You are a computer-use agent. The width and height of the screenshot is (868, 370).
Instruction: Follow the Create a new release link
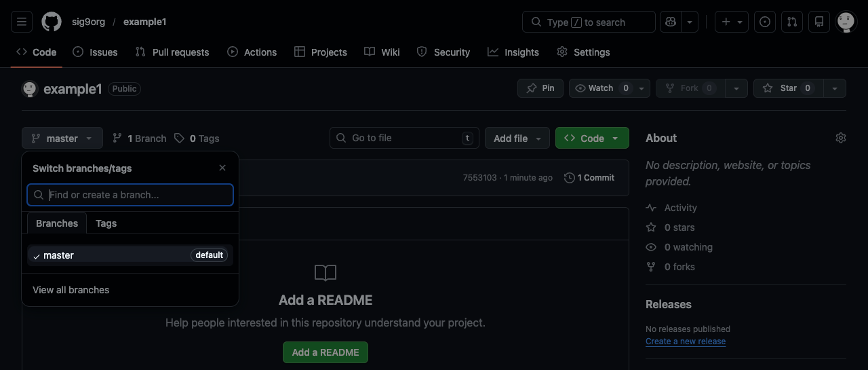point(686,341)
